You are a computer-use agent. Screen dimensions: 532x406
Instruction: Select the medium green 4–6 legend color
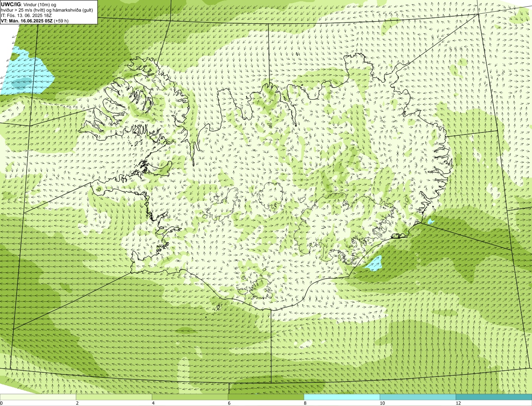pyautogui.click(x=190, y=397)
